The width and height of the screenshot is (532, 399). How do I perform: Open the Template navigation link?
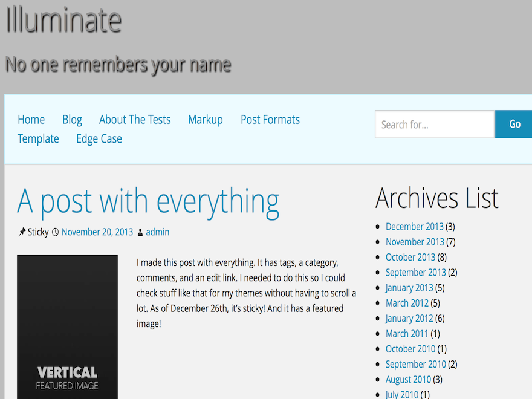point(38,138)
